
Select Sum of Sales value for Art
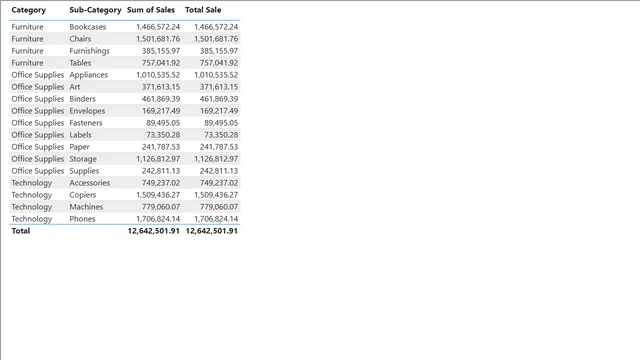point(161,87)
